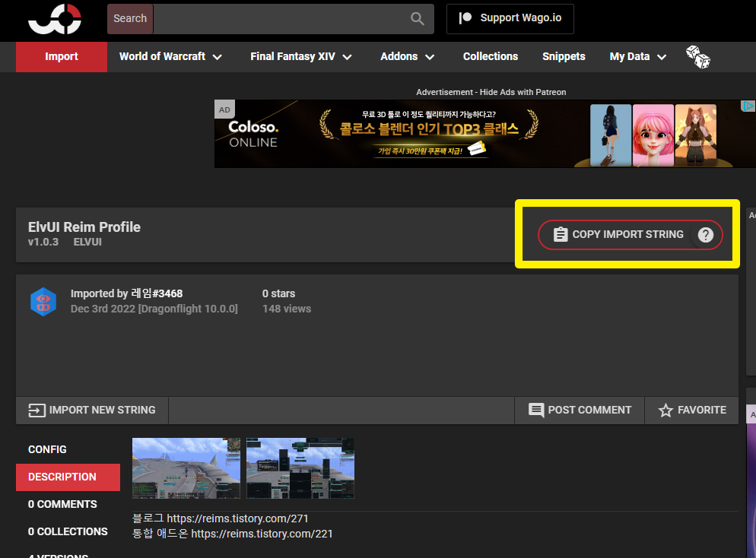
Task: Expand the Final Fantasy XIV menu
Action: pos(301,57)
